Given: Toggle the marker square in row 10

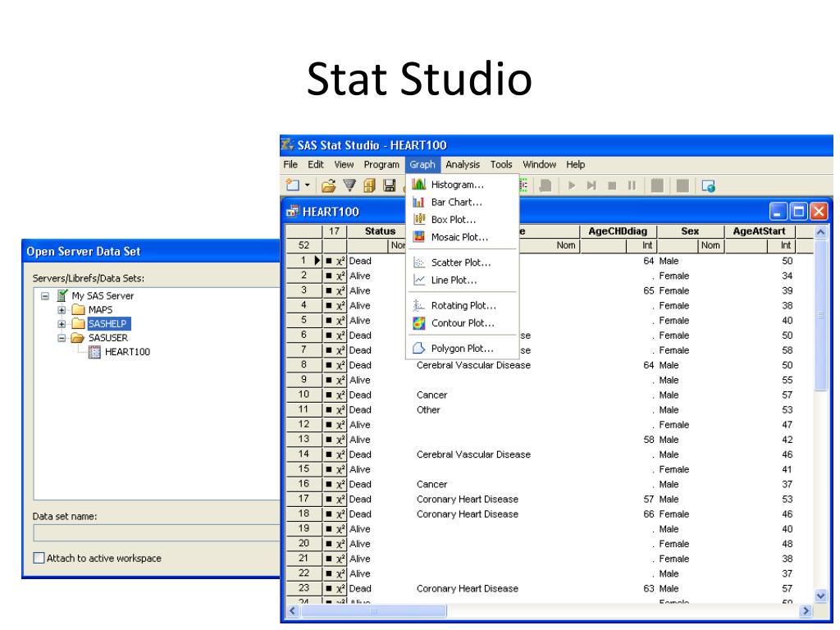Looking at the screenshot, I should 328,395.
